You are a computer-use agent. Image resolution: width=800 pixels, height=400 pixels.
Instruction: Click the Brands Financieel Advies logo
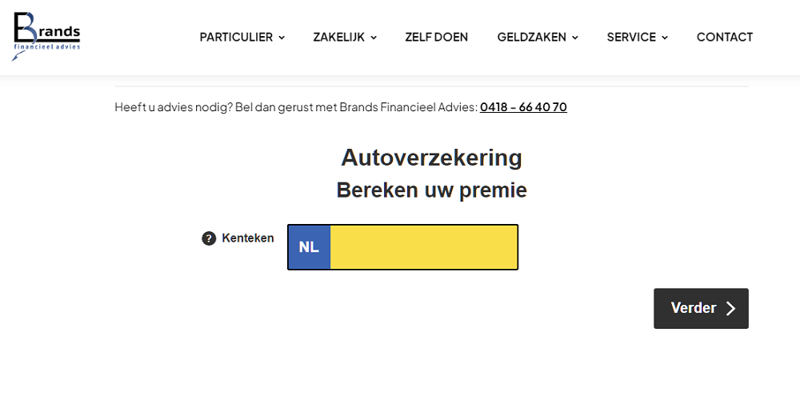pos(47,37)
